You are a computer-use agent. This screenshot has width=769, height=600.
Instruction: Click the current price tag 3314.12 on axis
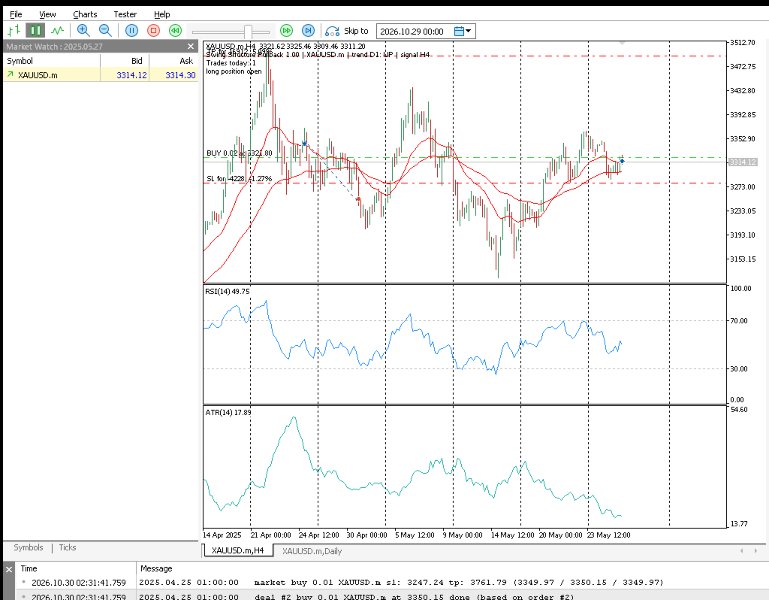[x=743, y=162]
